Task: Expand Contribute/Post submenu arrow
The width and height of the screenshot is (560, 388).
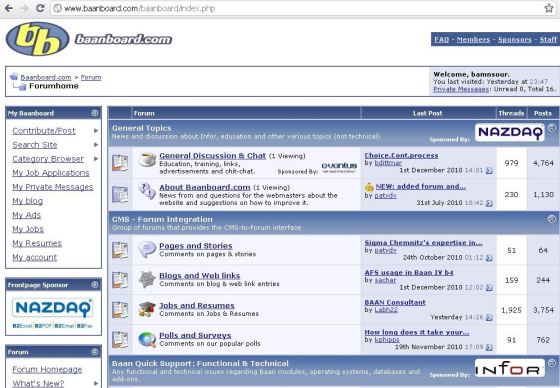Action: [x=96, y=131]
